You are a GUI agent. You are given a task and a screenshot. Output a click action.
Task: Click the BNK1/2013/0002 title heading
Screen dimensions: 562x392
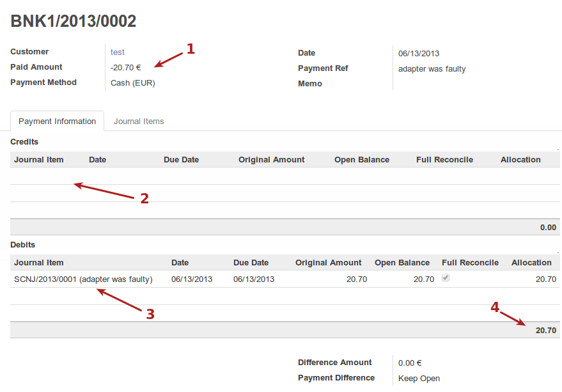click(x=74, y=21)
